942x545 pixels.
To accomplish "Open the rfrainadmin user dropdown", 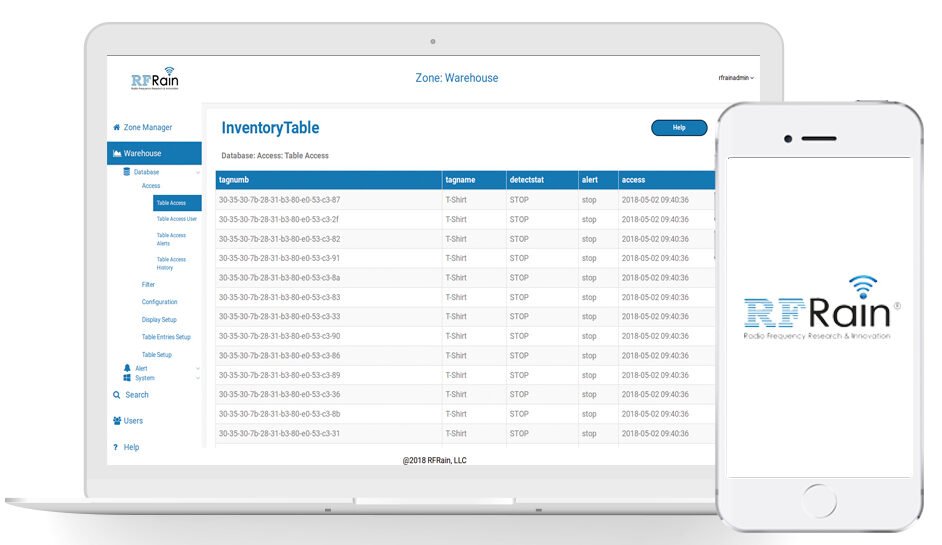I will point(736,78).
